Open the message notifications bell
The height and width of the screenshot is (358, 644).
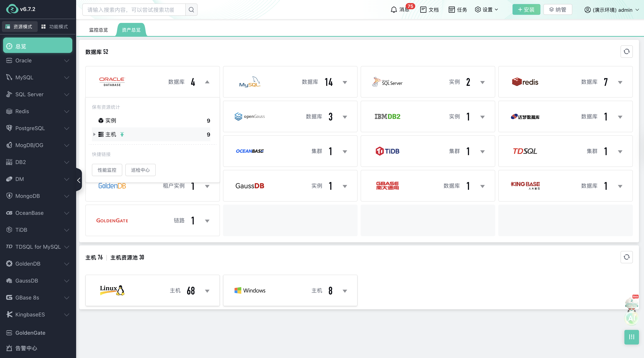point(394,10)
